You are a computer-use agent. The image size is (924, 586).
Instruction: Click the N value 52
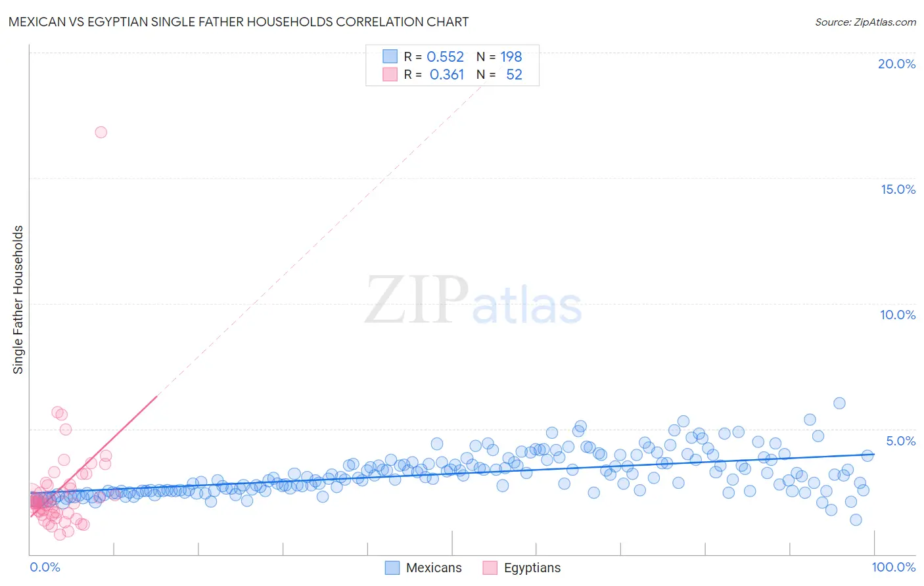click(x=514, y=74)
